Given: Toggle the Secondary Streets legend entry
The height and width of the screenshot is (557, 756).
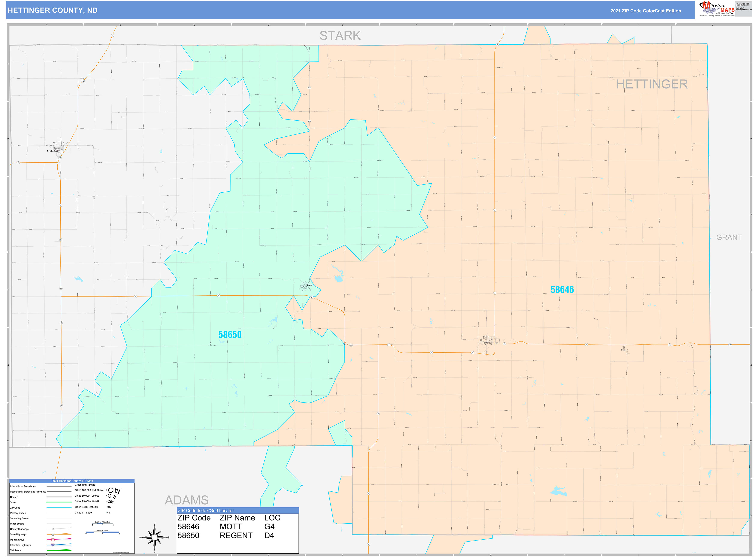Looking at the screenshot, I should coord(19,518).
